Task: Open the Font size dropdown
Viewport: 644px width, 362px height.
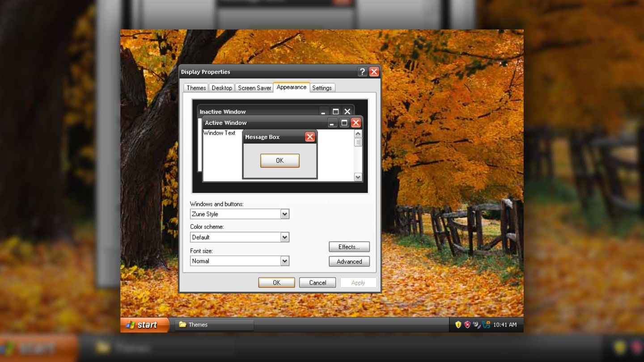Action: coord(285,261)
